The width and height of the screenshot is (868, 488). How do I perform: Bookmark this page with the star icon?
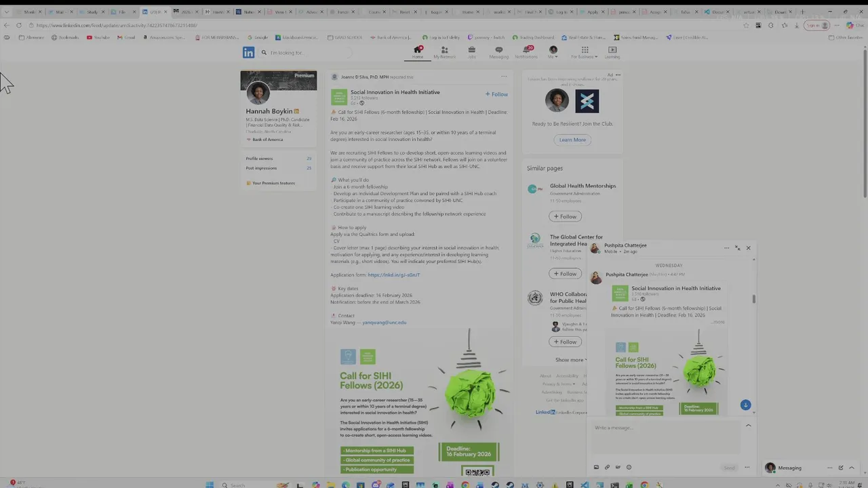[x=746, y=25]
